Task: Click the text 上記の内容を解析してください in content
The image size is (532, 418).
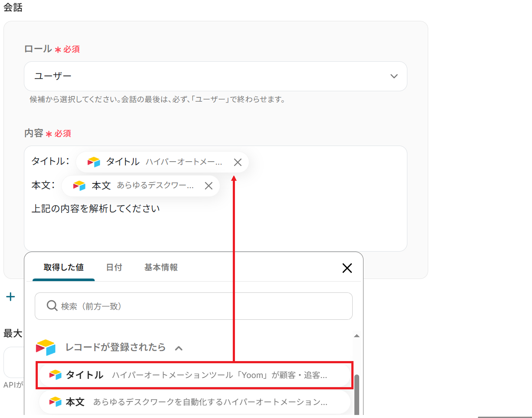Action: (x=96, y=209)
